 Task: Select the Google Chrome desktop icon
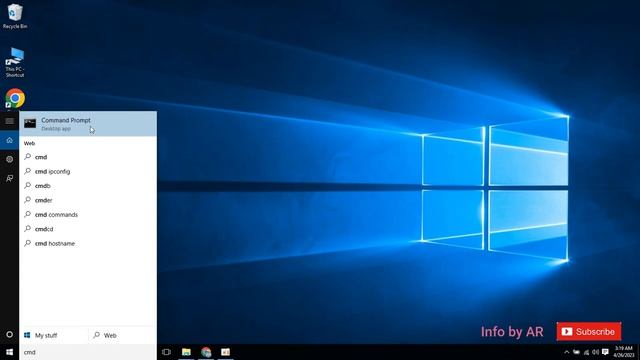[15, 98]
